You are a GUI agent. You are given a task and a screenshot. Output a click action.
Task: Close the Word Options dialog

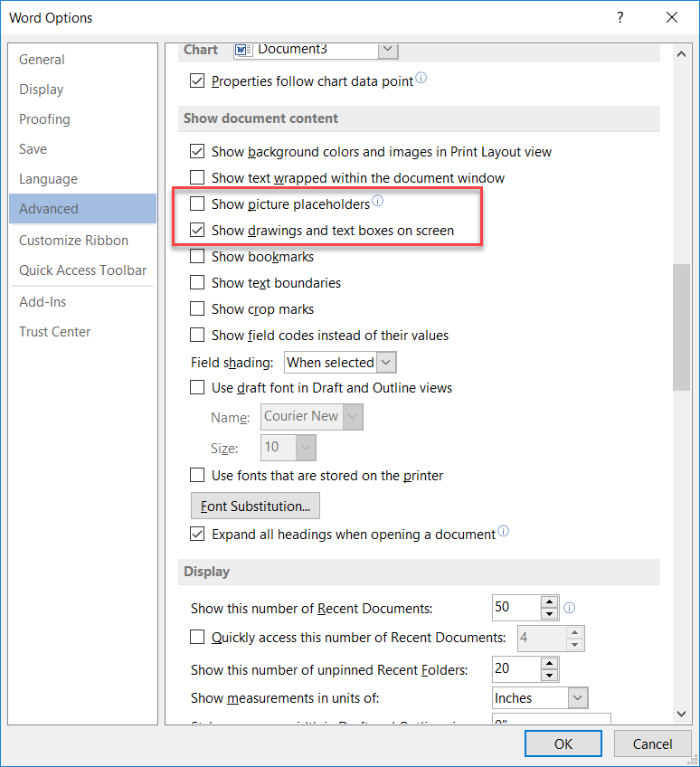tap(672, 17)
